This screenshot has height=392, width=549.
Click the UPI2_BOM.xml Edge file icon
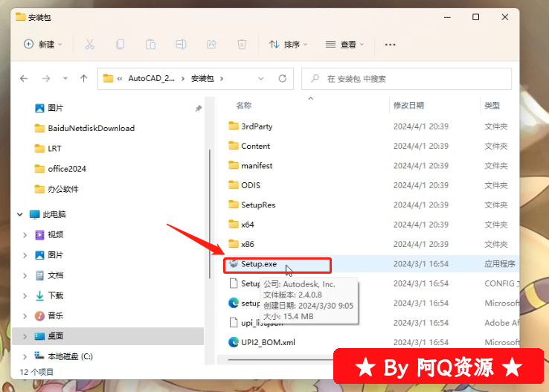pyautogui.click(x=233, y=342)
